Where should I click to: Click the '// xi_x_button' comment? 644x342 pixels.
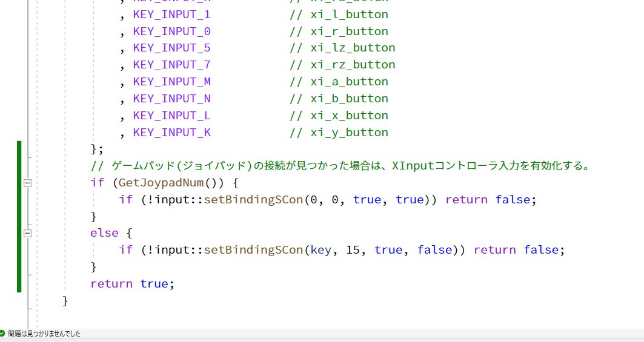339,116
